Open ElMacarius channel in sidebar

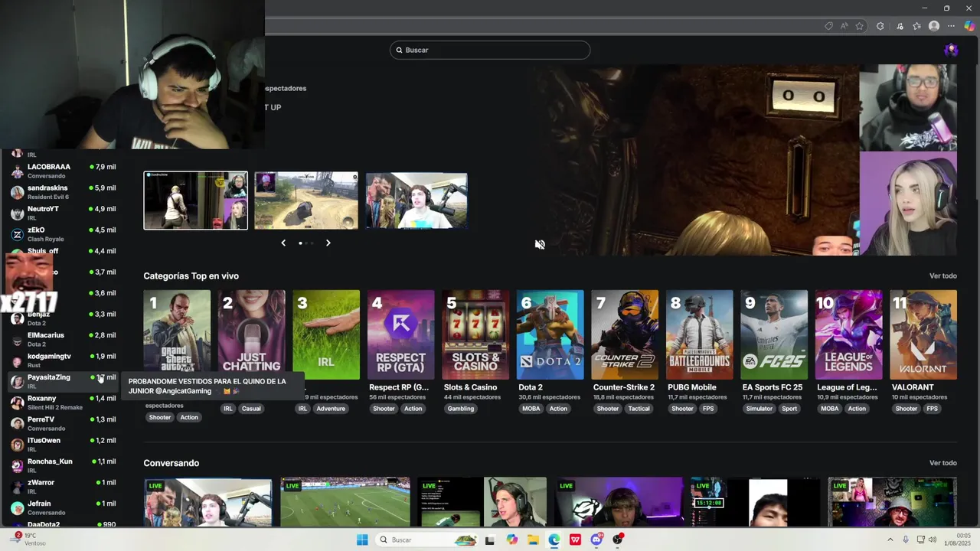(64, 339)
